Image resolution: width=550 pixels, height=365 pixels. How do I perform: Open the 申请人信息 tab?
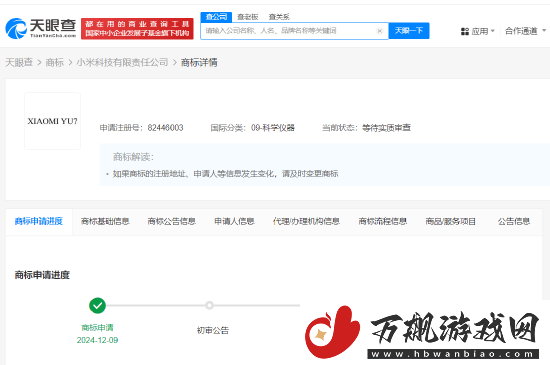234,221
